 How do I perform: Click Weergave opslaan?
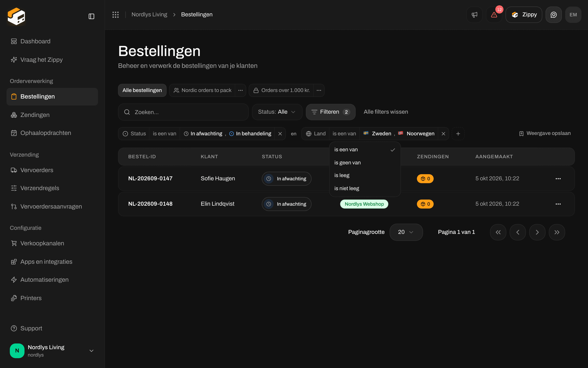point(545,133)
